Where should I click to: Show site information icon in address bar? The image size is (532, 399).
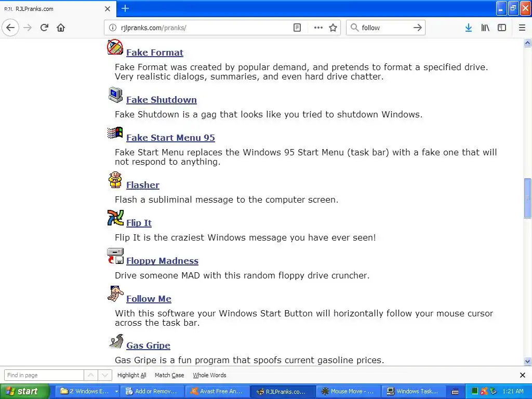tap(113, 28)
